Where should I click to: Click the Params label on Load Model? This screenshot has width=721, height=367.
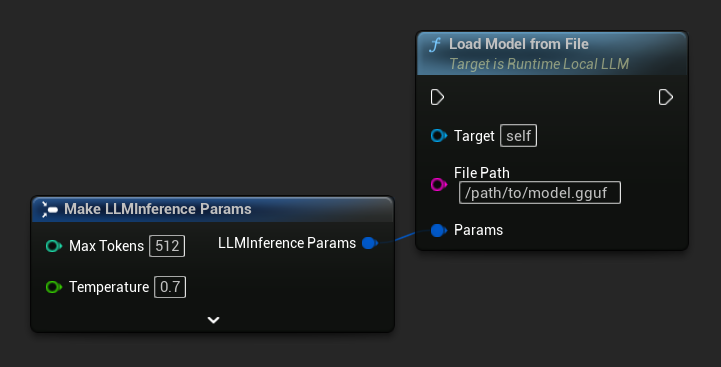(x=478, y=230)
